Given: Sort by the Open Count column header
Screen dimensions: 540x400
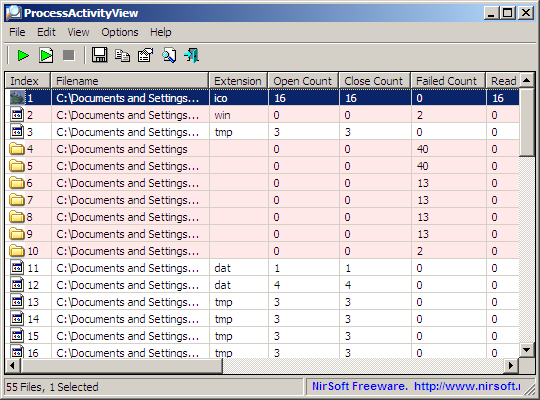Looking at the screenshot, I should tap(303, 81).
